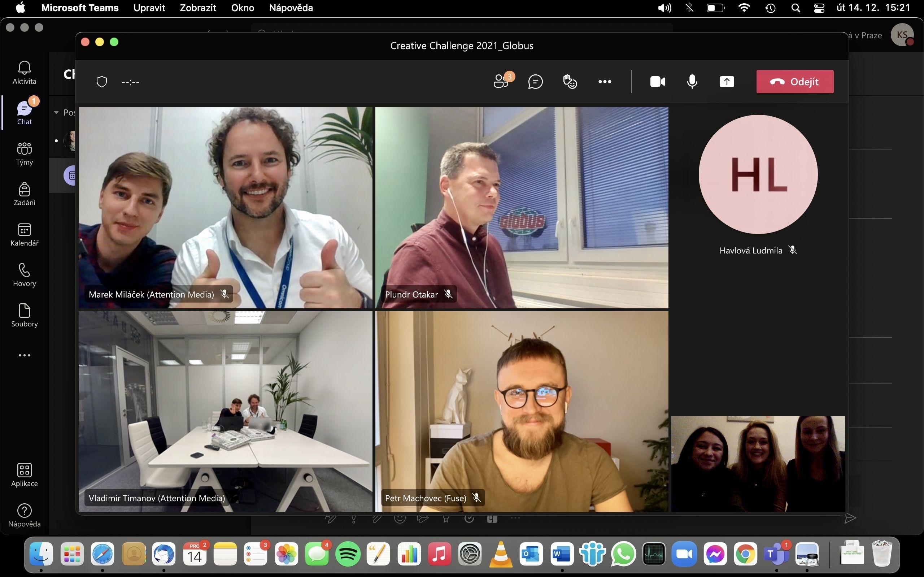The width and height of the screenshot is (924, 577).
Task: Open Soubory in Teams sidebar
Action: click(x=25, y=315)
